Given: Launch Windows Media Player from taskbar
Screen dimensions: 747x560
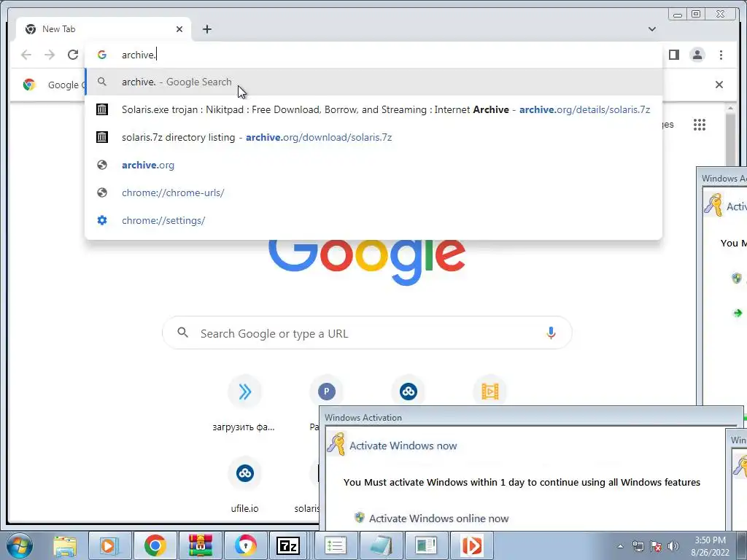Looking at the screenshot, I should (109, 545).
